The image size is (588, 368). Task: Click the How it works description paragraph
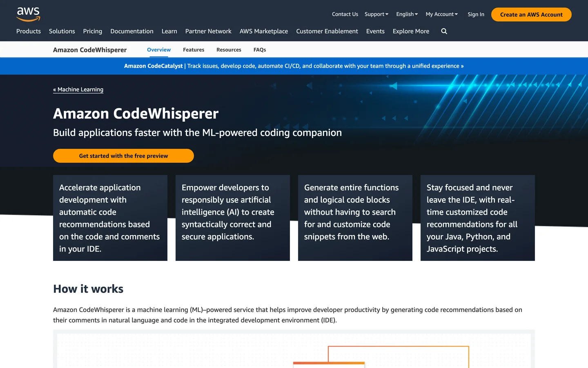[x=287, y=315]
